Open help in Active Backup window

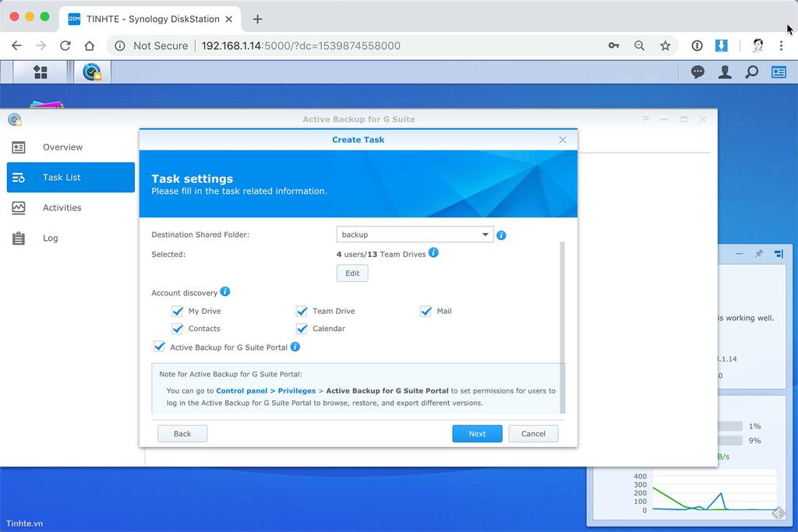(645, 119)
